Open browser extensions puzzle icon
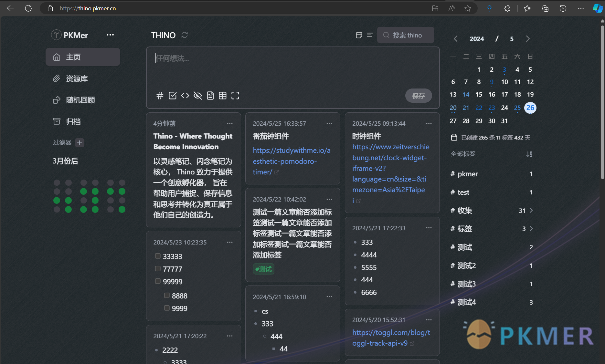 [507, 8]
